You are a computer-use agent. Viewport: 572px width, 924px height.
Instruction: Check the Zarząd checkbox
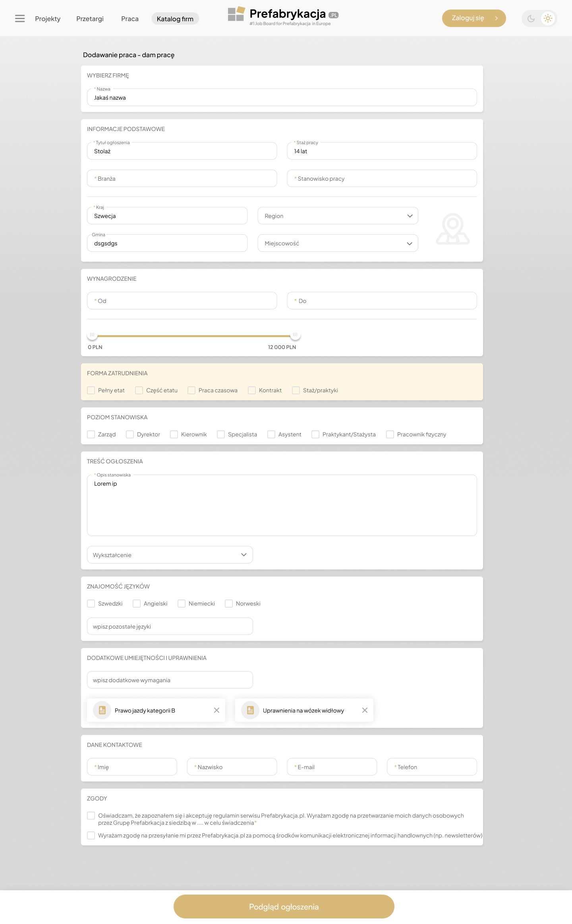(x=91, y=434)
